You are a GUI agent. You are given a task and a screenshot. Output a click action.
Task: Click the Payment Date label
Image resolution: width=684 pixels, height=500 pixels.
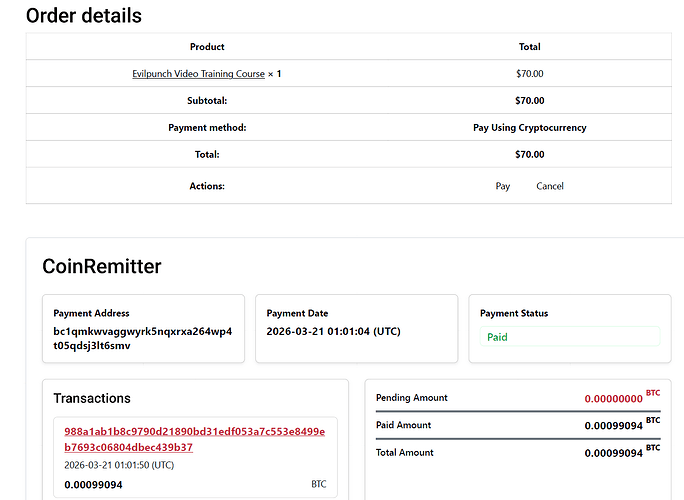(x=297, y=313)
